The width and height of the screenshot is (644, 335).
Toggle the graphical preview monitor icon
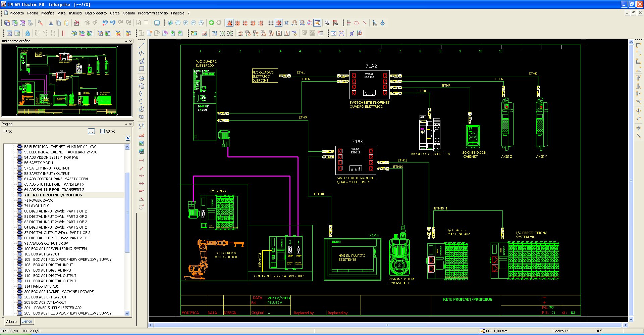[157, 23]
